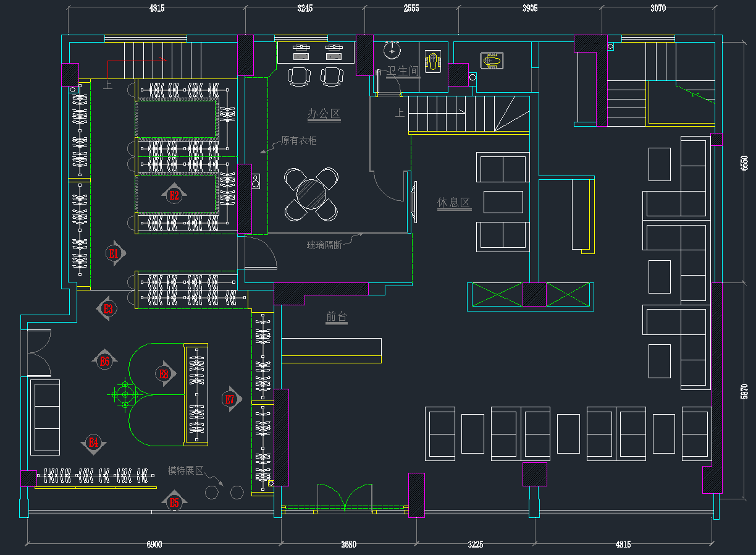Select the 模特展区 annotation label
The width and height of the screenshot is (756, 555).
185,470
